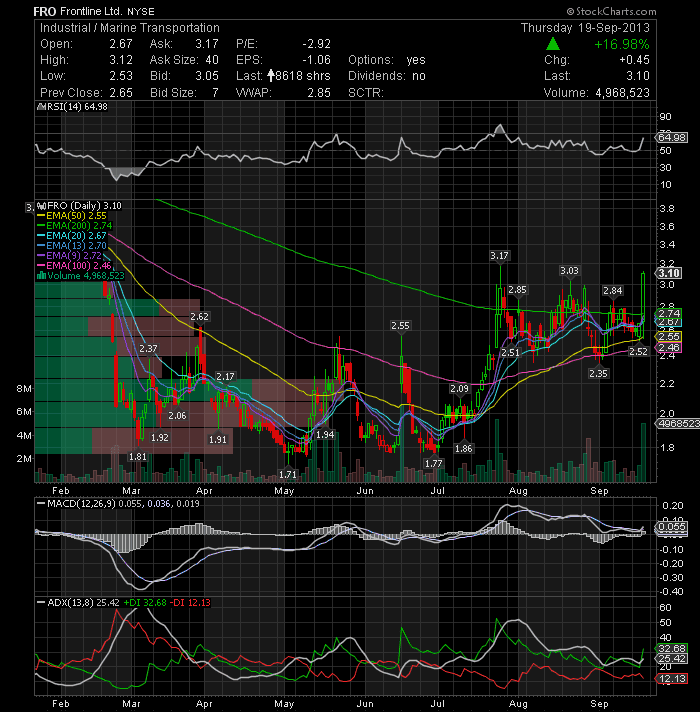Click the green 2.74 EMA axis tag
700x712 pixels.
pos(669,313)
